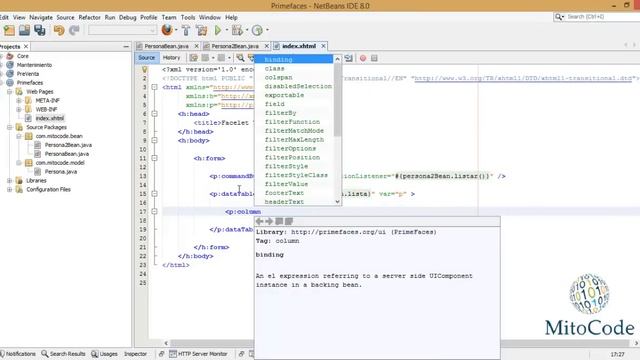Expand the Libraries node
The height and width of the screenshot is (360, 640).
tap(9, 180)
